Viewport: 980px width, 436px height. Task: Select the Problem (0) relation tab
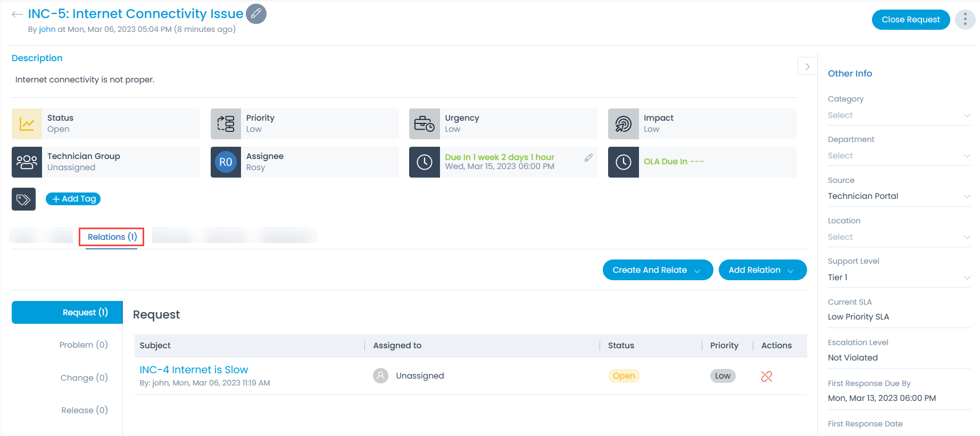[x=84, y=345]
